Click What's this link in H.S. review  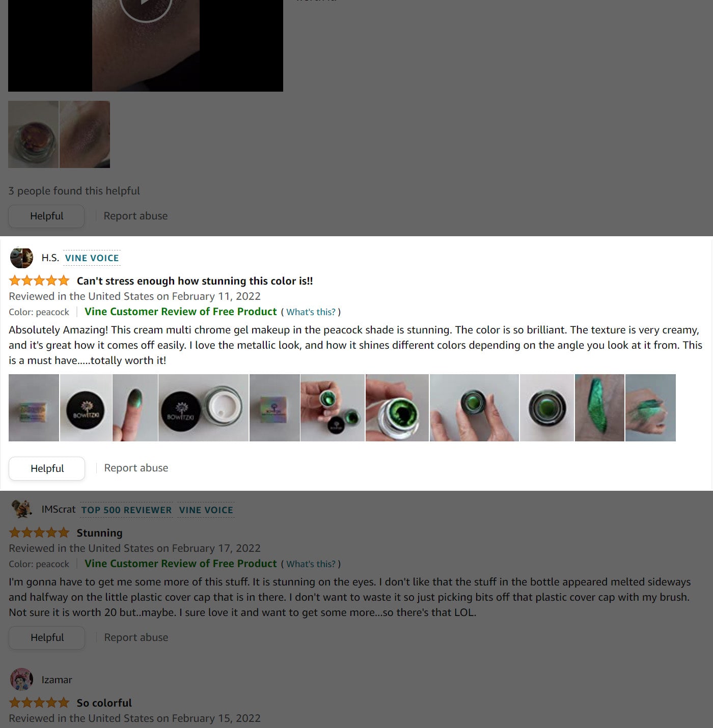(311, 312)
